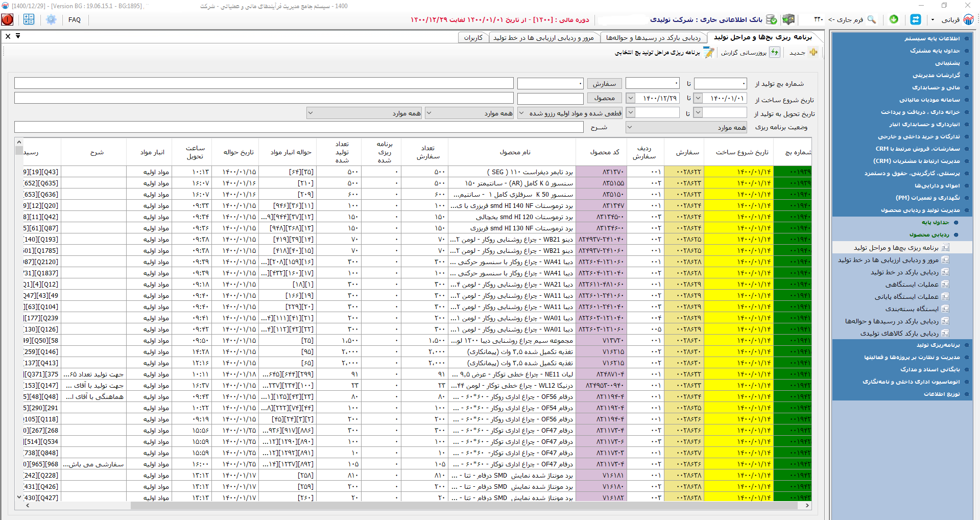Click the جدید new button label

797,53
